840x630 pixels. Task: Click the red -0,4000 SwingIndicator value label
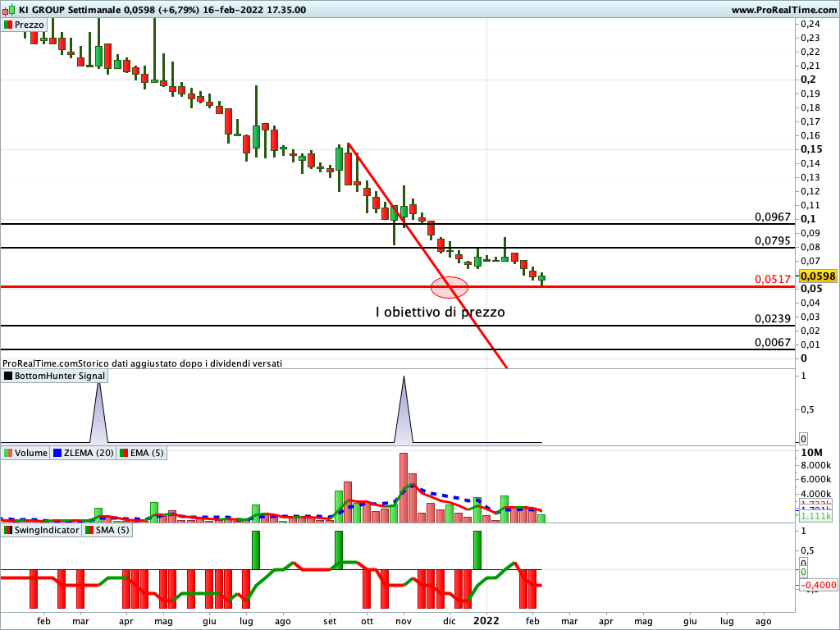(818, 585)
